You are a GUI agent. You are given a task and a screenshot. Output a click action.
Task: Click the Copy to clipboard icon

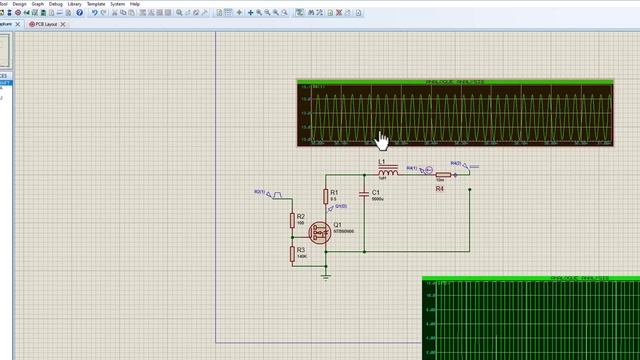pos(123,13)
